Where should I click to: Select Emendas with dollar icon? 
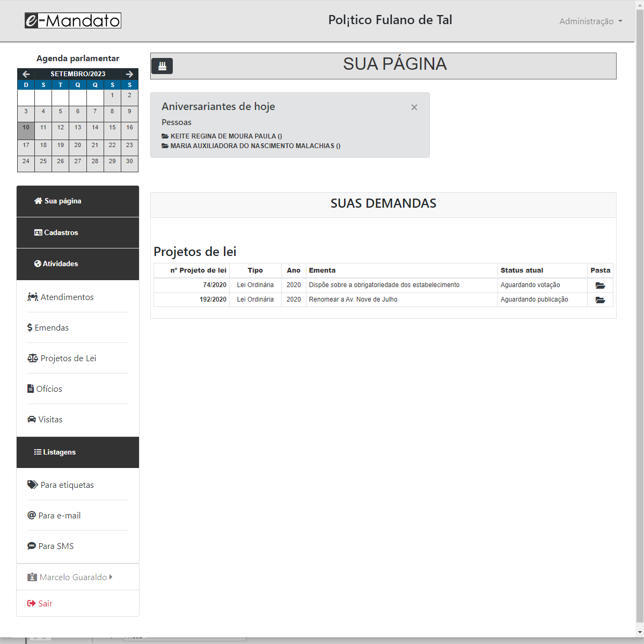click(48, 328)
